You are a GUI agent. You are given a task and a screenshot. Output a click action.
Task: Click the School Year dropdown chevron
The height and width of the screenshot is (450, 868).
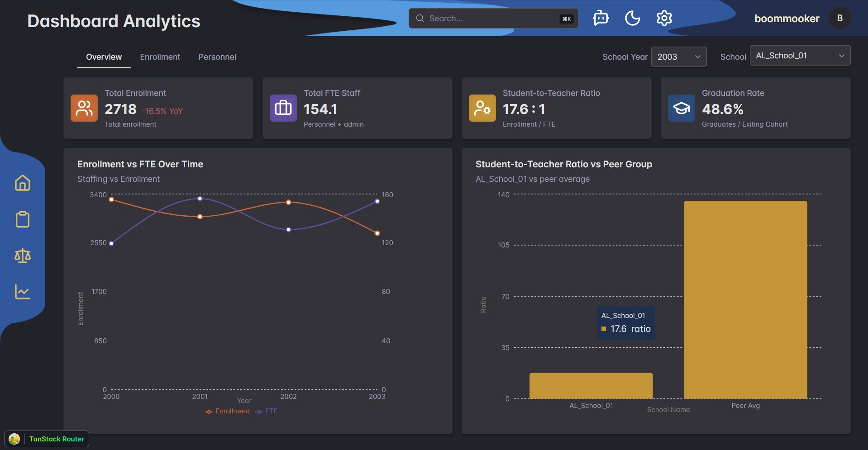click(697, 57)
